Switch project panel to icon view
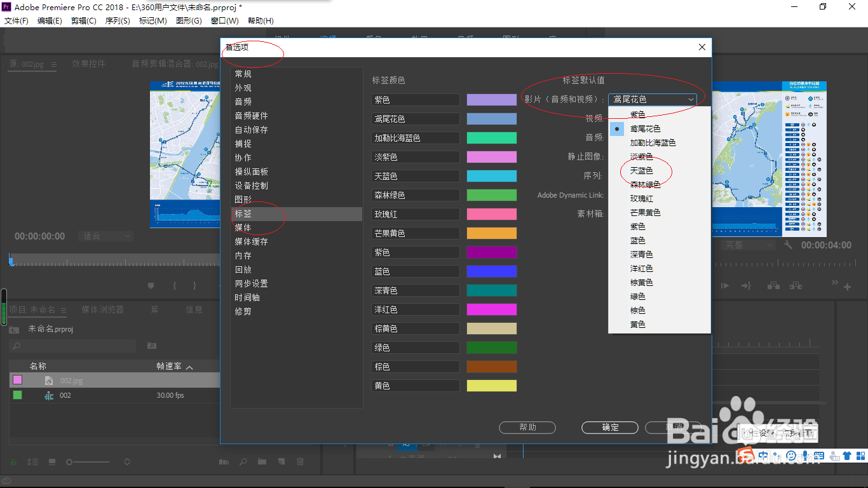The height and width of the screenshot is (488, 868). 52,462
